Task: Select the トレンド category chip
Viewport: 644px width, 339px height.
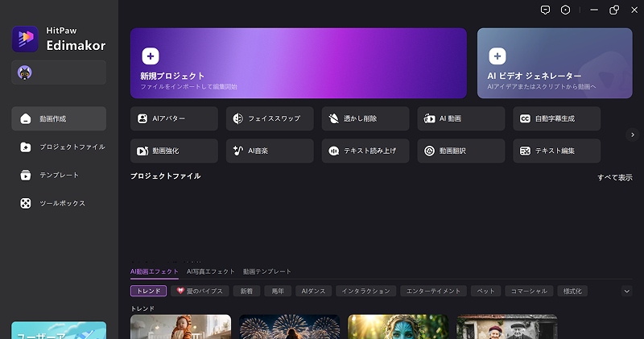Action: coord(149,291)
